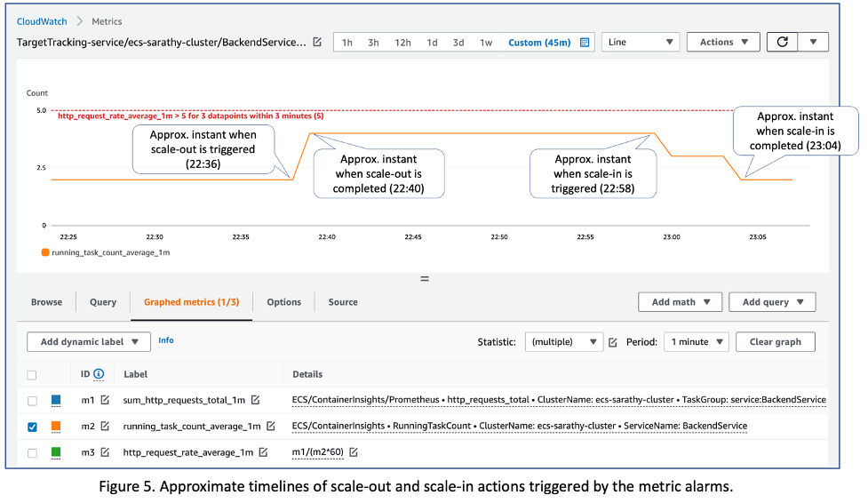868x503 pixels.
Task: Open the Statistic (multiple) dropdown
Action: click(564, 342)
